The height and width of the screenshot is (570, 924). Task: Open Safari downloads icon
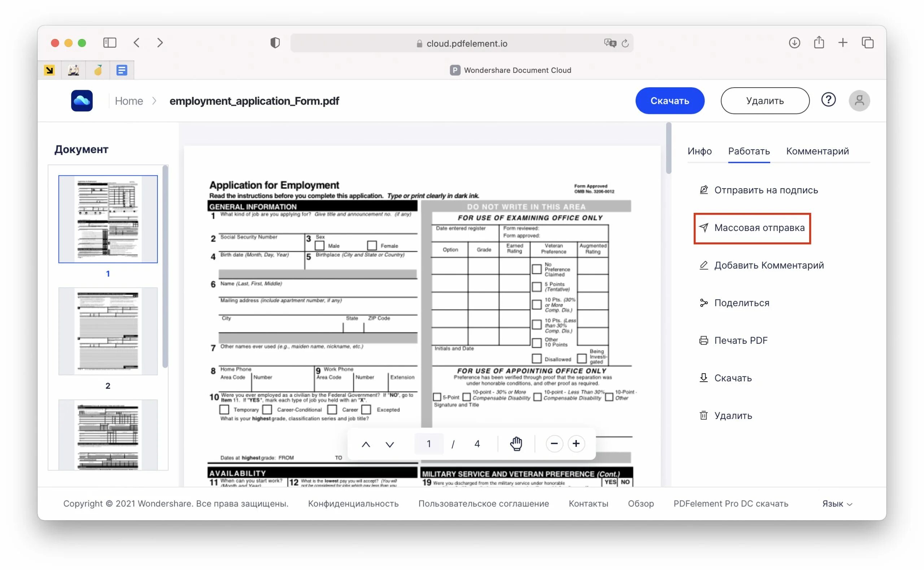794,43
